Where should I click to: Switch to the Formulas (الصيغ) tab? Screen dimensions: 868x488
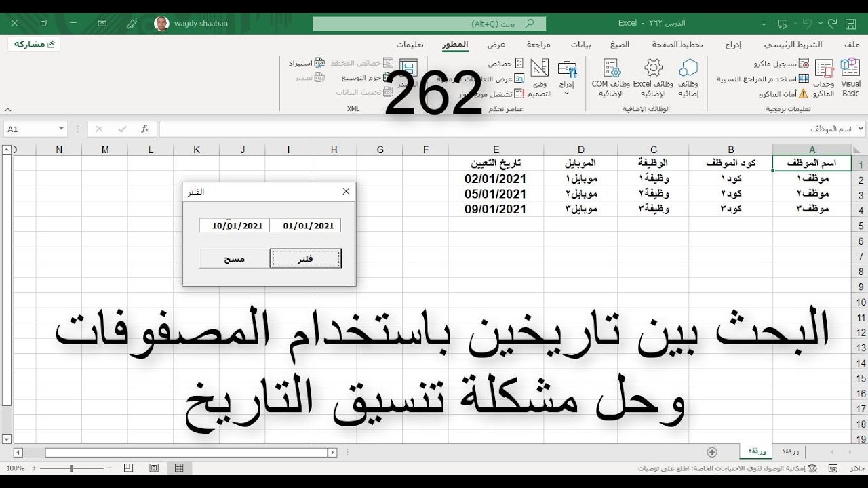click(619, 45)
